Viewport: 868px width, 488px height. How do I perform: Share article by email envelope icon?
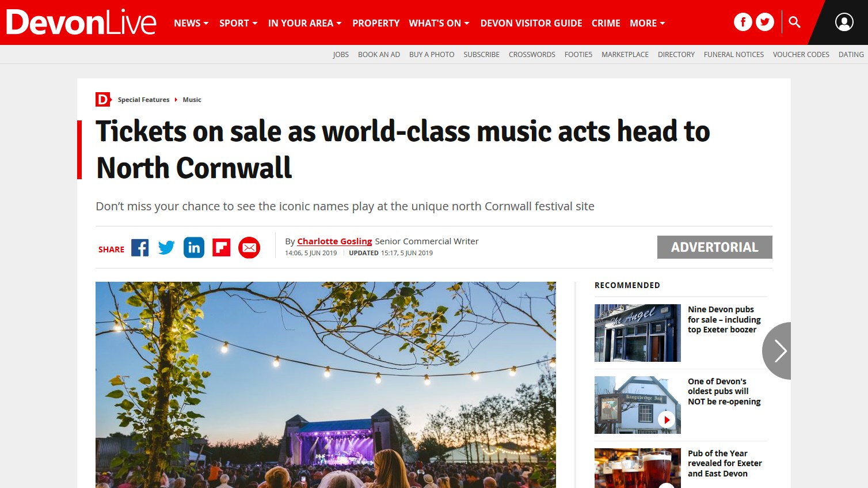coord(249,248)
